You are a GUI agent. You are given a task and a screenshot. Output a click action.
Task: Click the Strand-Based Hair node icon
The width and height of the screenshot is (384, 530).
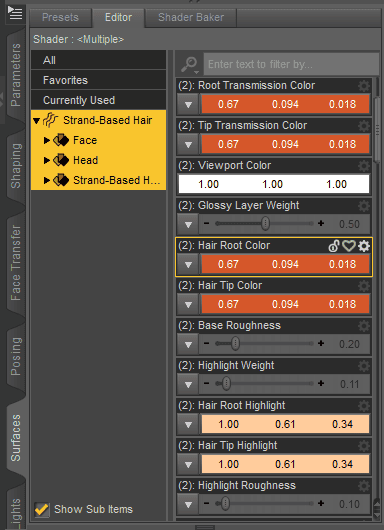(50, 120)
